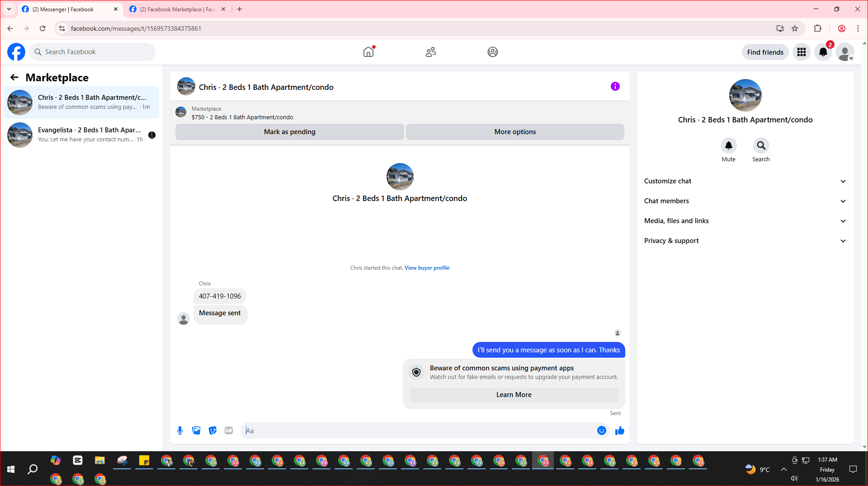
Task: Open weather widget showing 9°C
Action: point(757,469)
